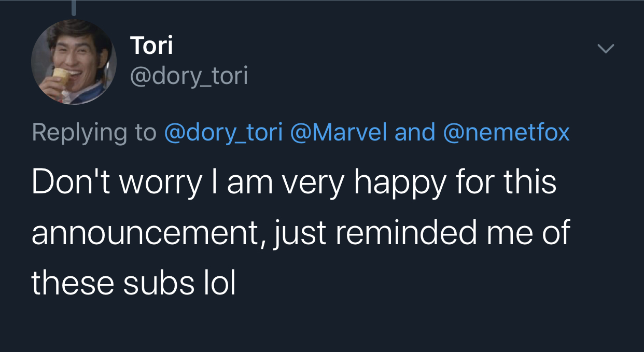644x352 pixels.
Task: Click the words "for this" in the tweet
Action: [507, 182]
